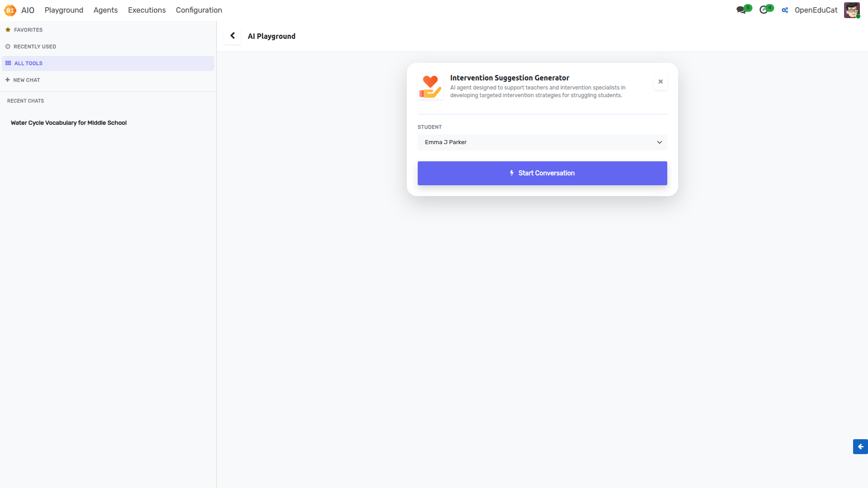Open Water Cycle Vocabulary for Middle School chat
This screenshot has width=868, height=488.
pos(69,123)
